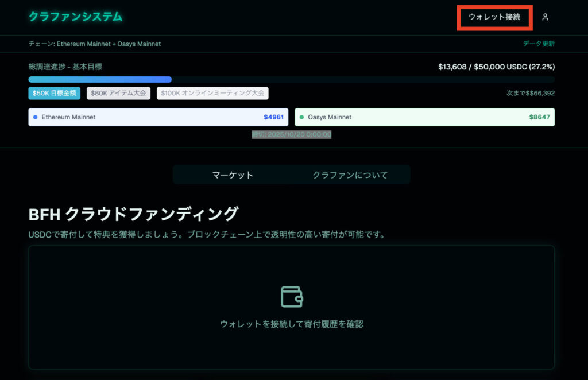This screenshot has width=588, height=380.
Task: Click the データ更新 link
Action: tap(538, 44)
